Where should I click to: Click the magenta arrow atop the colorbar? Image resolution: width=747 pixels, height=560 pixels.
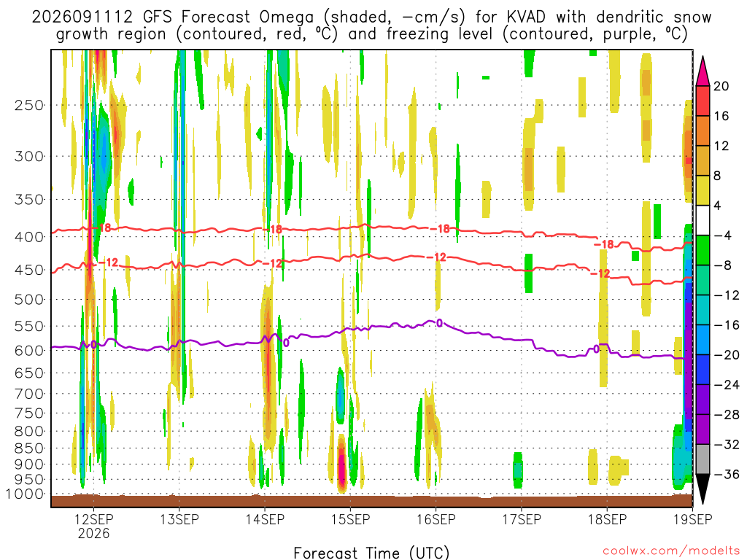coord(703,71)
